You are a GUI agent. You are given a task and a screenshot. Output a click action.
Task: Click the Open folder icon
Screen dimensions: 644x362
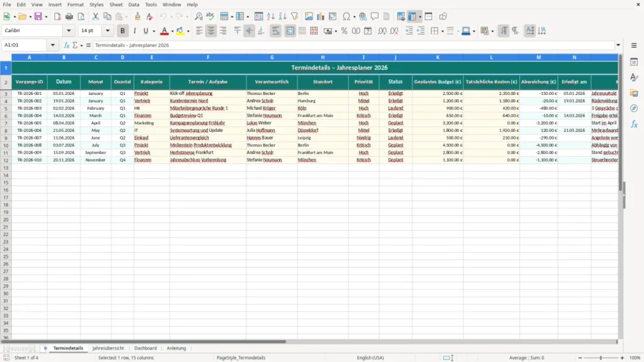23,16
